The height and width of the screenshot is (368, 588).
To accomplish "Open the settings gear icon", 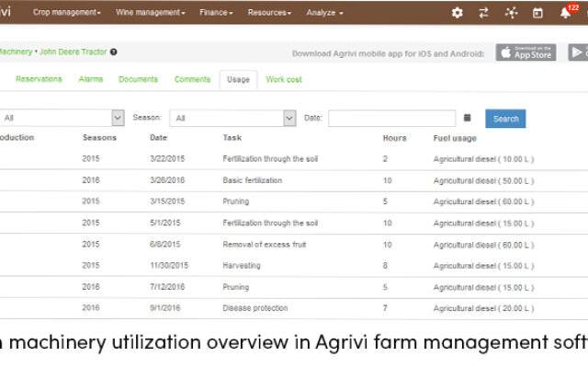I will tap(457, 13).
